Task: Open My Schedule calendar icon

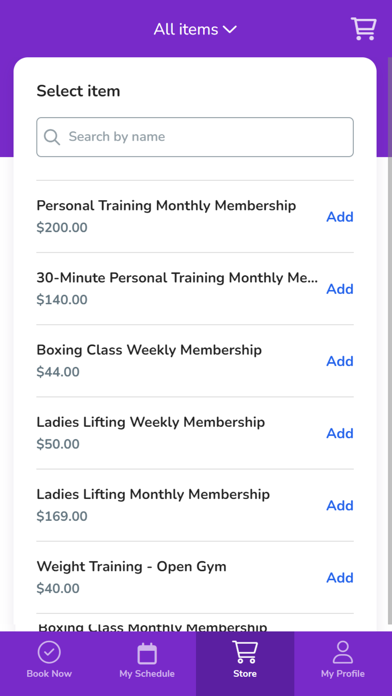Action: [147, 653]
